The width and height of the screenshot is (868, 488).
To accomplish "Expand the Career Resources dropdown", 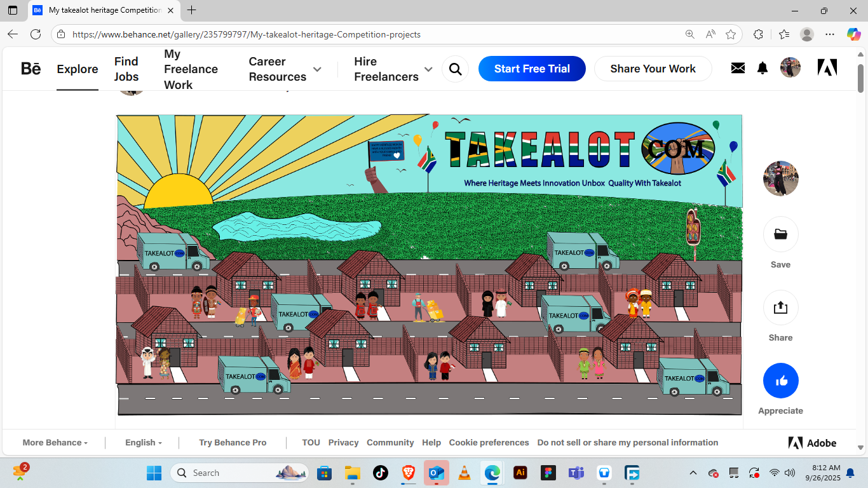I will (316, 69).
